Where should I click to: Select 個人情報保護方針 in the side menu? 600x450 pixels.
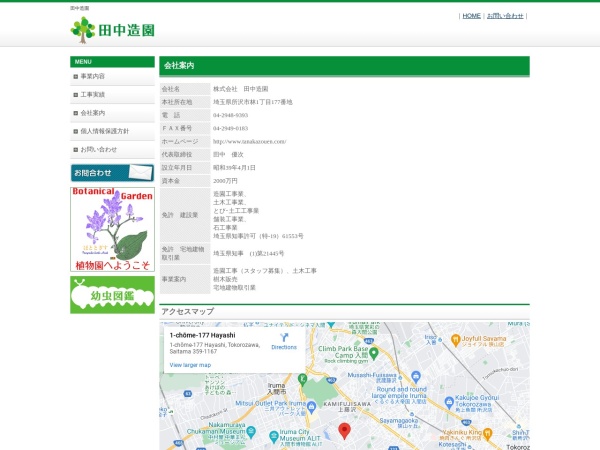click(112, 131)
